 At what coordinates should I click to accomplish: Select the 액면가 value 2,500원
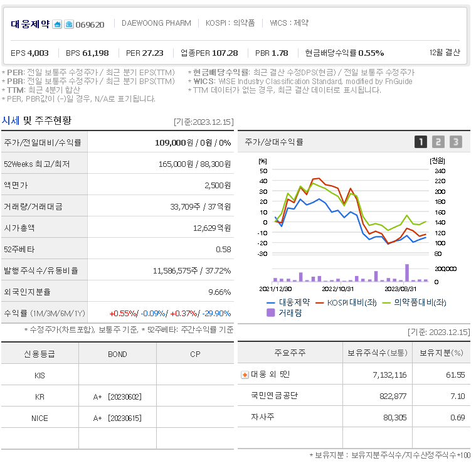[x=218, y=186]
